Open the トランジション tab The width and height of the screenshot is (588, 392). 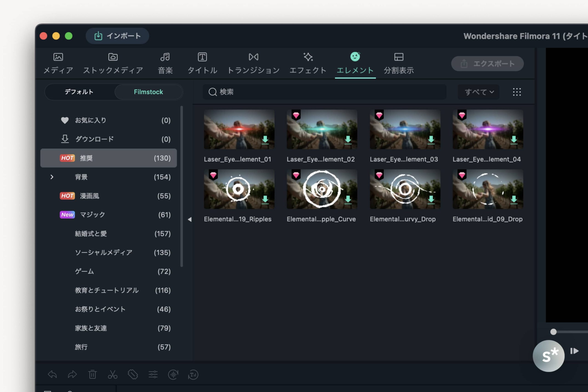point(253,64)
